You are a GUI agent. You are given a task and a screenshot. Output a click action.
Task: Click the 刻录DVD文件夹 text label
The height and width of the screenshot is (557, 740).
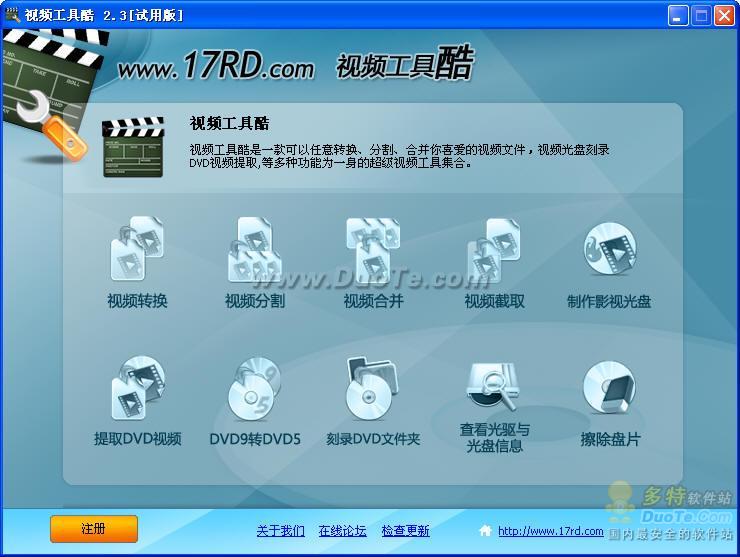(x=373, y=439)
